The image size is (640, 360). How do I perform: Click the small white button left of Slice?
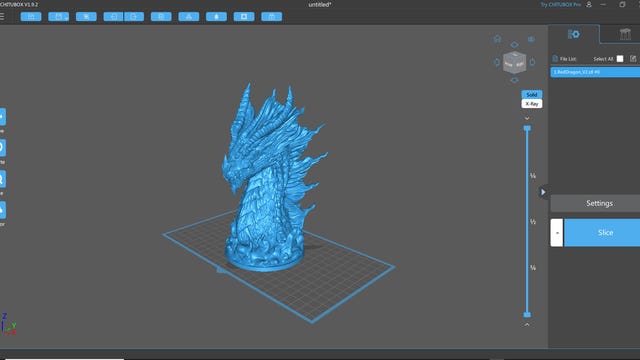tap(557, 233)
